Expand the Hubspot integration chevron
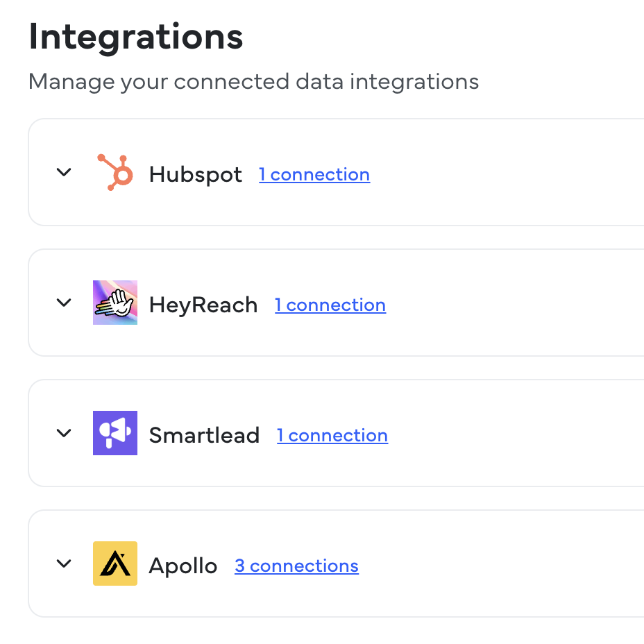Viewport: 644px width, 644px height. (64, 172)
